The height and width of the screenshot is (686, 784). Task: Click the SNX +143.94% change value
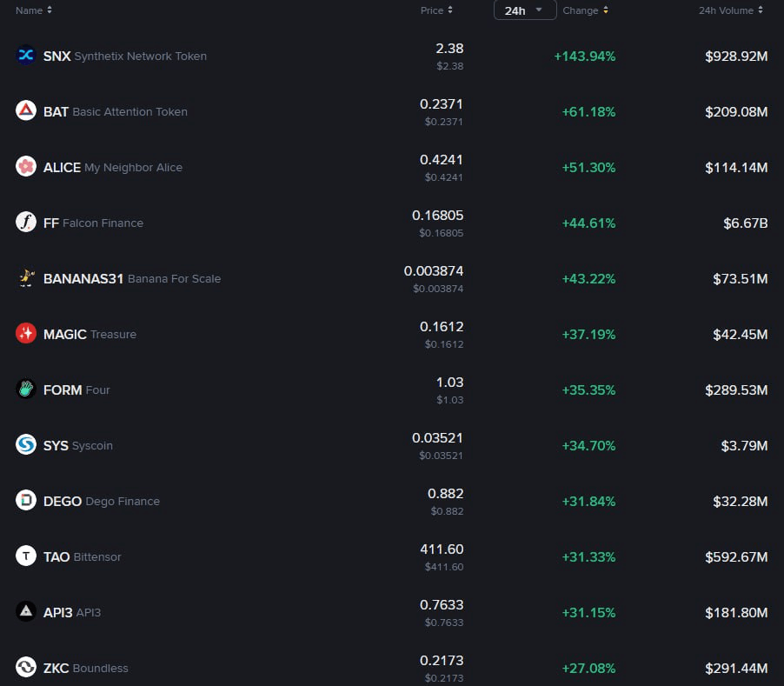click(x=584, y=56)
